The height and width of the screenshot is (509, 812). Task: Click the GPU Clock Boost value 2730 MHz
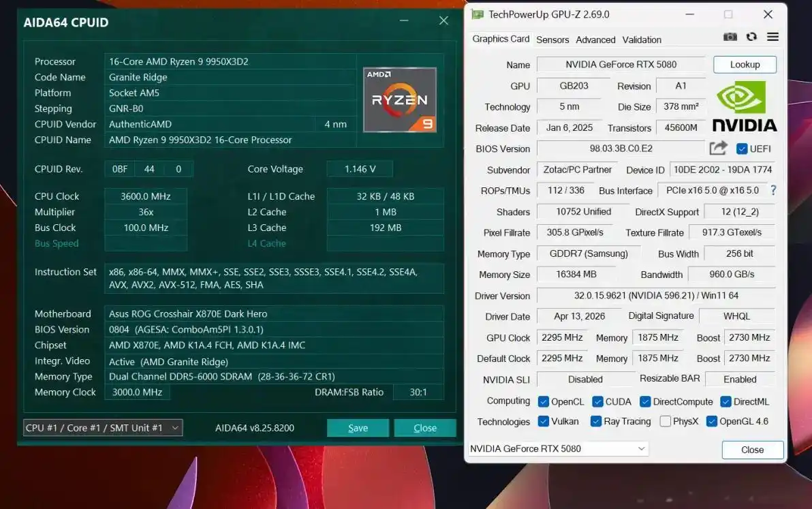pyautogui.click(x=749, y=337)
